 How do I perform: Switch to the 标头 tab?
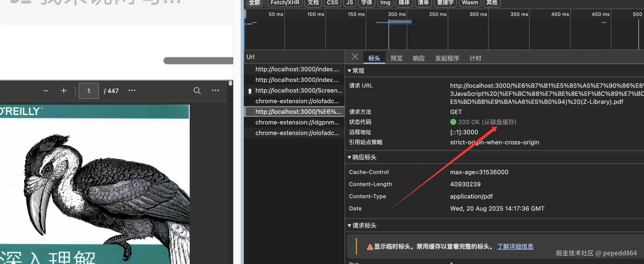pos(374,58)
